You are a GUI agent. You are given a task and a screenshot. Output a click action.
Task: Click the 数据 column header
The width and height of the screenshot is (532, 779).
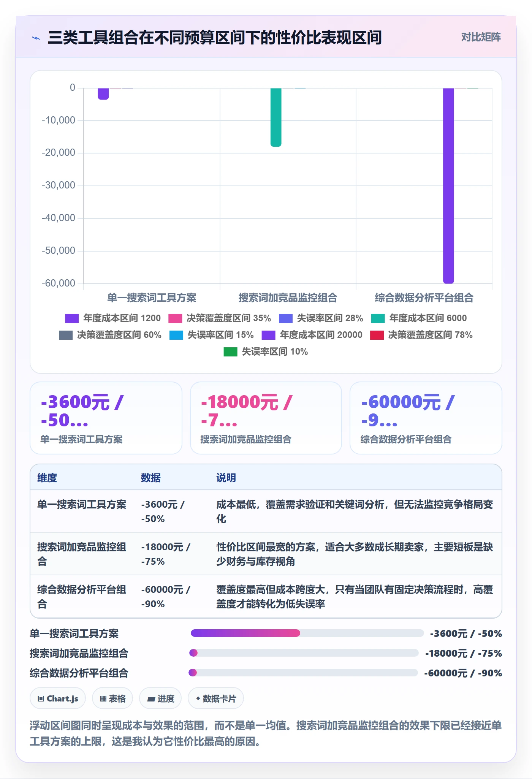151,478
